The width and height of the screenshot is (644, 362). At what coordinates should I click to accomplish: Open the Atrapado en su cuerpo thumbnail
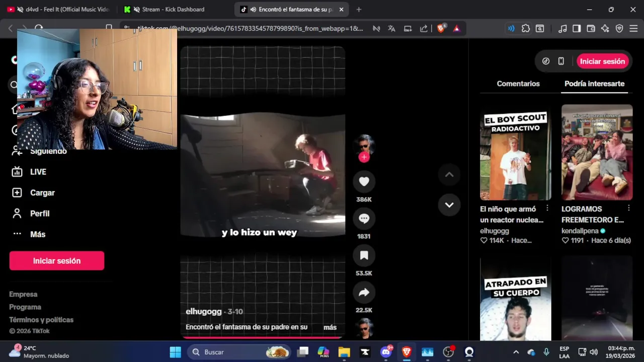pos(515,300)
